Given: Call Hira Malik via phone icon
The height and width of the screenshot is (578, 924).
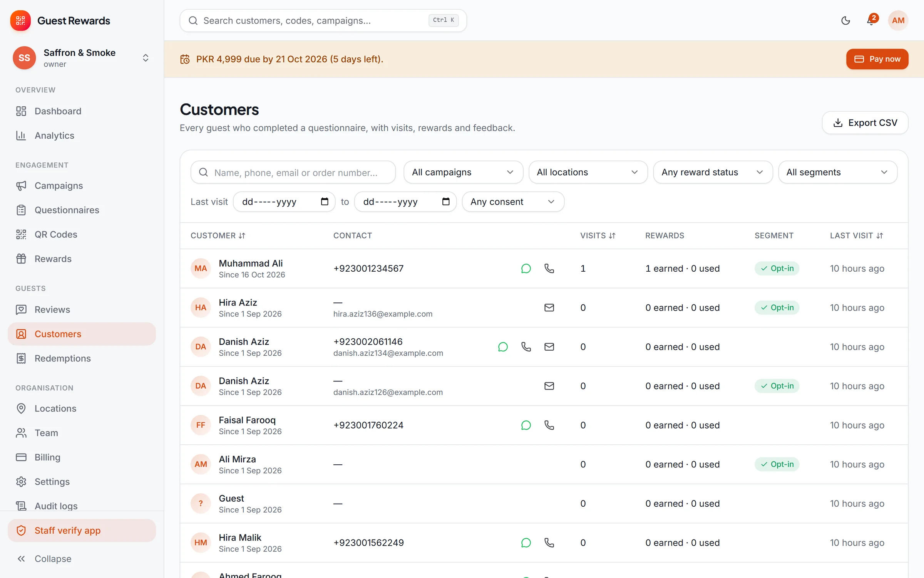Looking at the screenshot, I should [549, 543].
